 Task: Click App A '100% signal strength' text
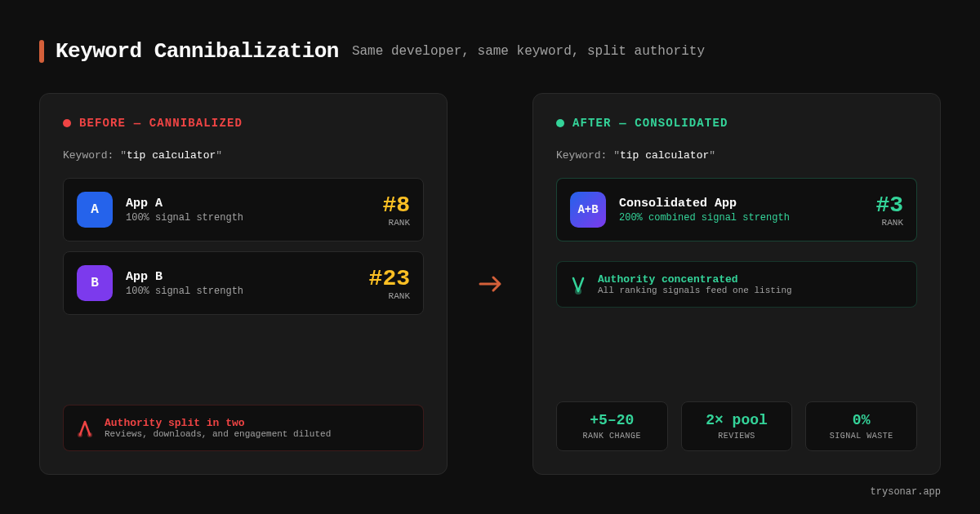tap(185, 218)
